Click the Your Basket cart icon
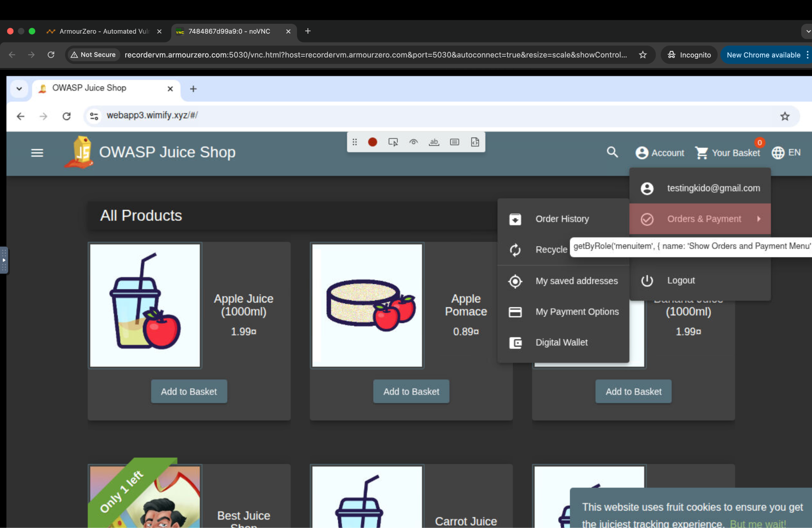 pos(701,153)
